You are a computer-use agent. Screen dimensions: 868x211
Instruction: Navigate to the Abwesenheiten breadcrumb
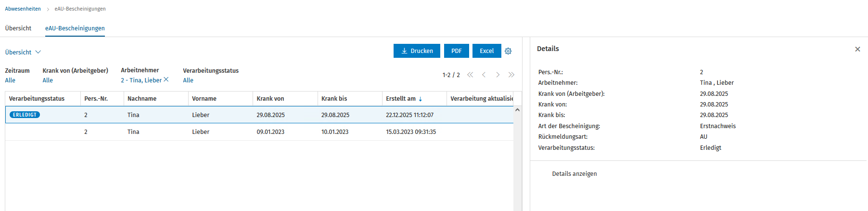23,9
